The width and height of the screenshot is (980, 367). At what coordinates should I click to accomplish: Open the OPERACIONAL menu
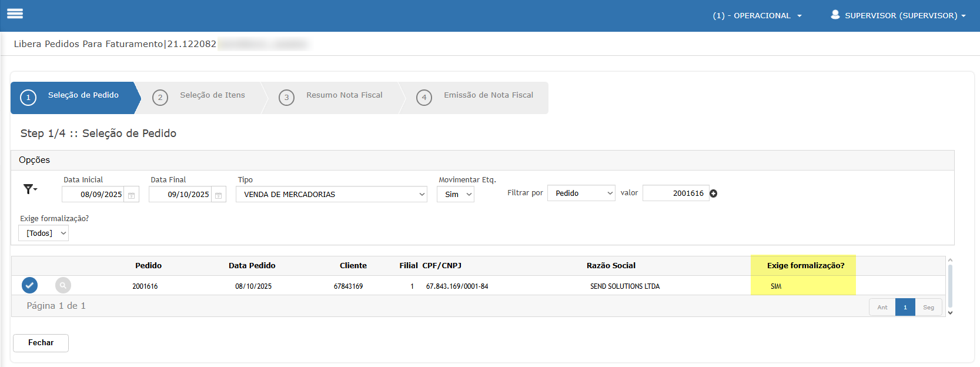point(757,15)
